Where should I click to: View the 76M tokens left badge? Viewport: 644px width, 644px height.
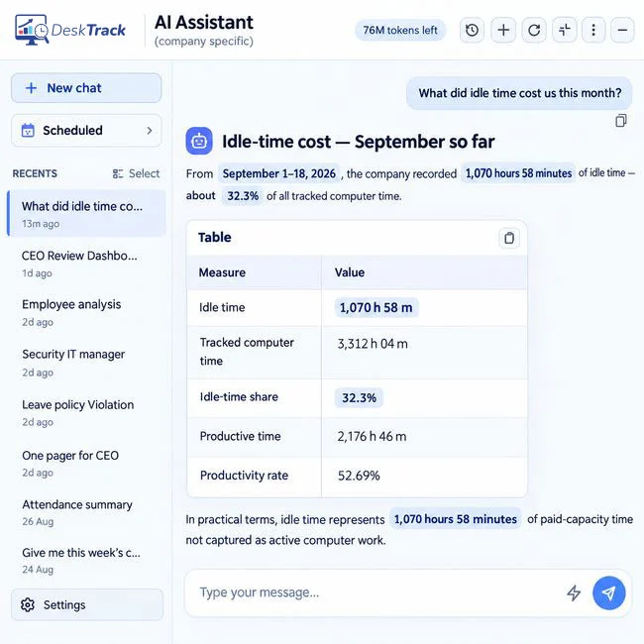coord(400,30)
